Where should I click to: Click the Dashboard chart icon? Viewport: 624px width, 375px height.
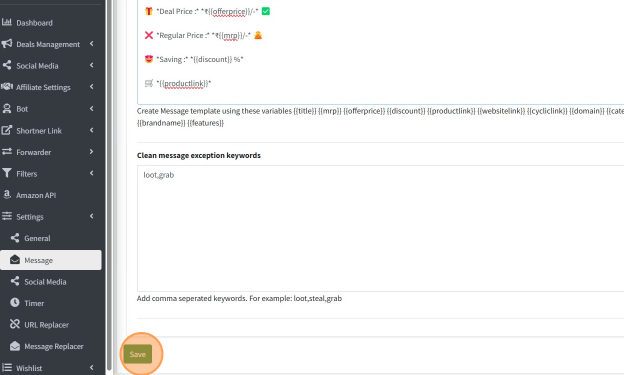pyautogui.click(x=7, y=22)
